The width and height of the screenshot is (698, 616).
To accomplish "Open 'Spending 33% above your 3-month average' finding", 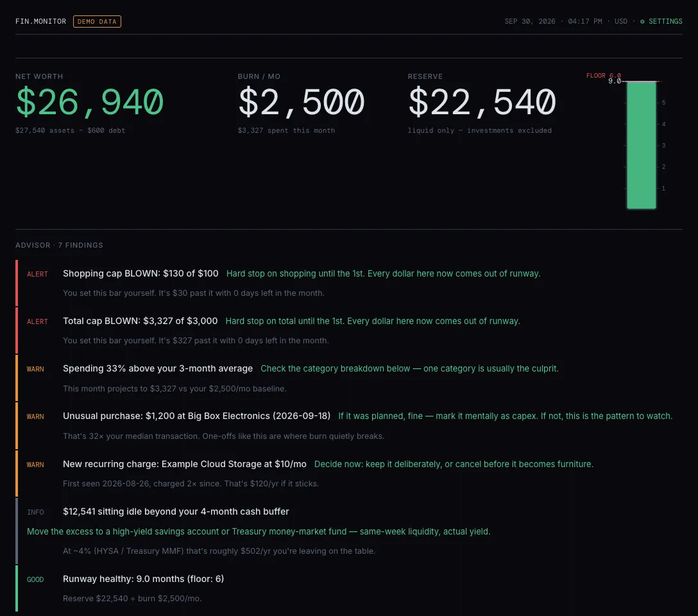I will 158,368.
